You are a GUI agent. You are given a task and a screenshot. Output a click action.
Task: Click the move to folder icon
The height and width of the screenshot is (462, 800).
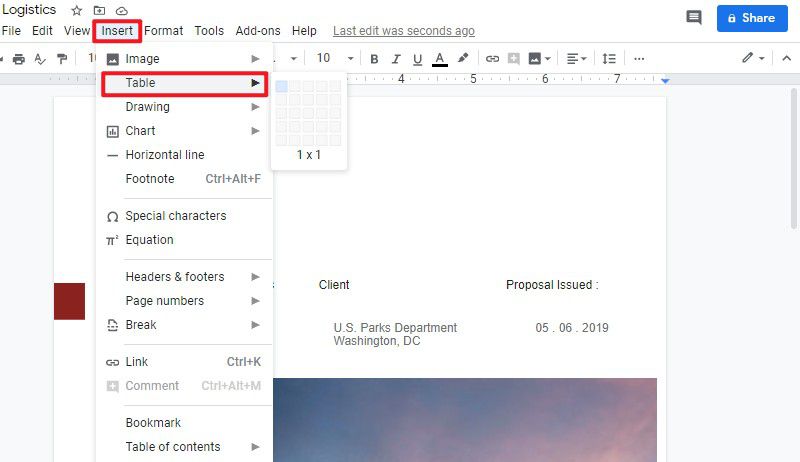pos(99,11)
